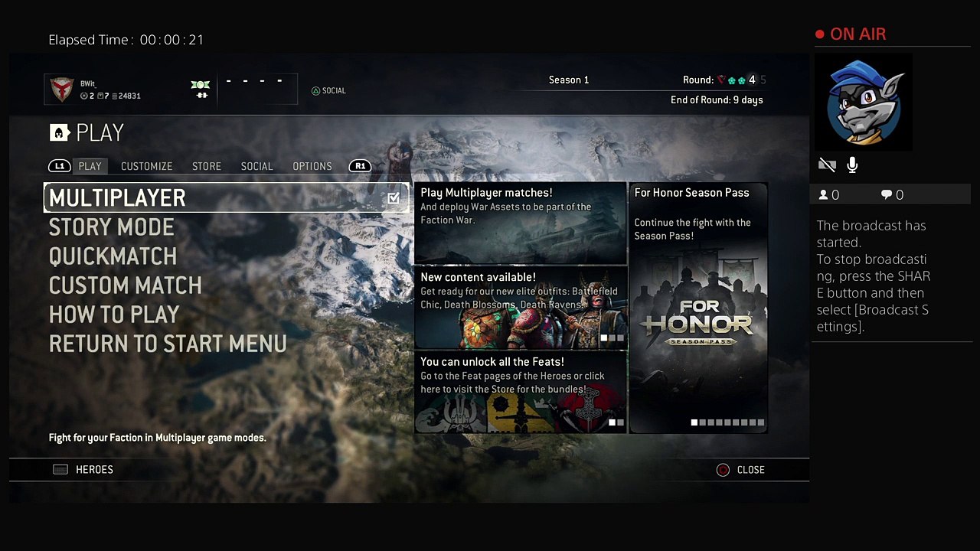Click the red faction icon next to Round
Screen dimensions: 980x551
[721, 80]
